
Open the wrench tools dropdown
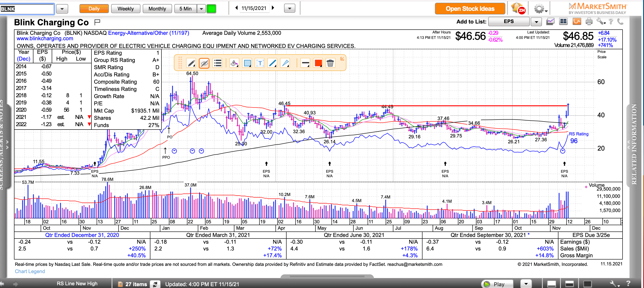[x=601, y=21]
